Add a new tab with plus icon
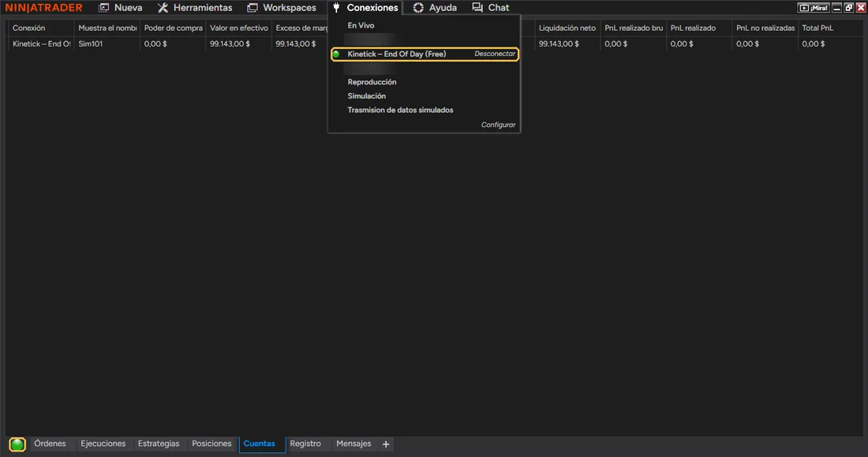The width and height of the screenshot is (868, 457). tap(386, 444)
